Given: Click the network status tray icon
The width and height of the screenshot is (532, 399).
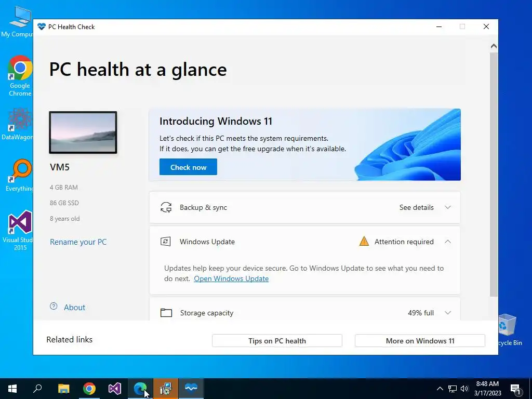Looking at the screenshot, I should coord(453,389).
